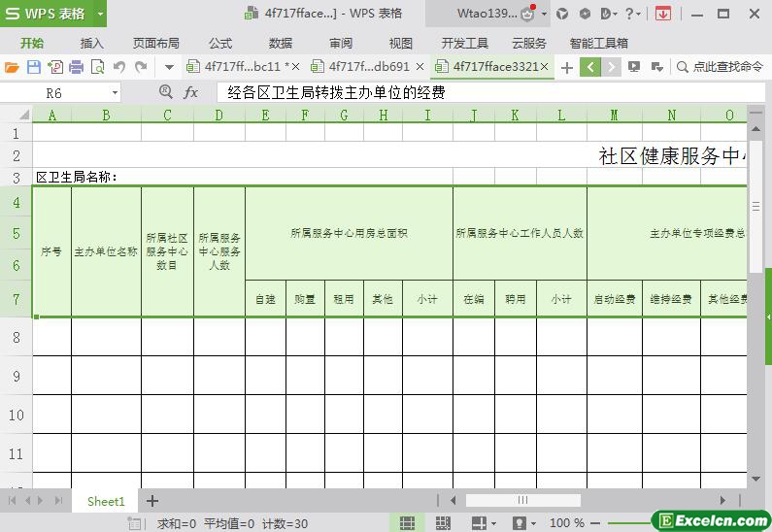Open the WPS 表格 application menu
The width and height of the screenshot is (772, 532).
click(x=48, y=14)
